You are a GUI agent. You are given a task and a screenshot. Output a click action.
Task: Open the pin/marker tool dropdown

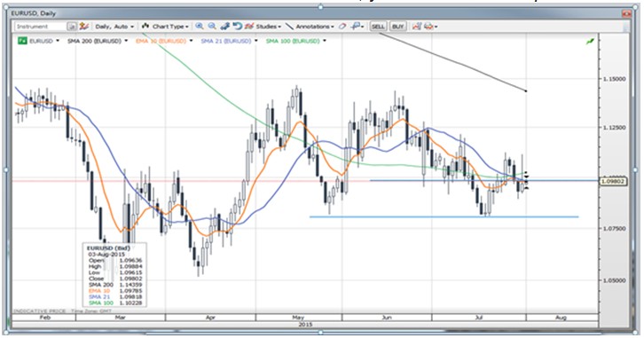tap(357, 27)
